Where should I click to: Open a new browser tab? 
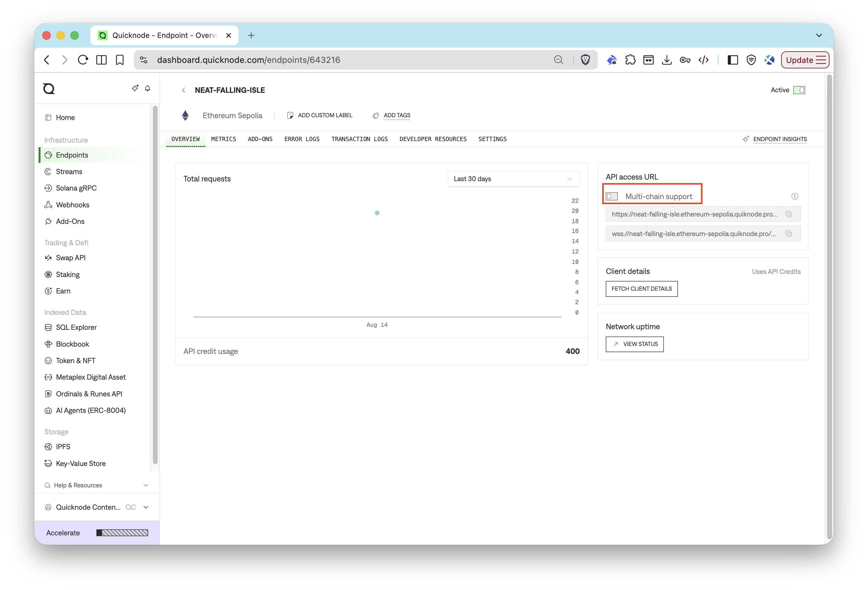(251, 35)
